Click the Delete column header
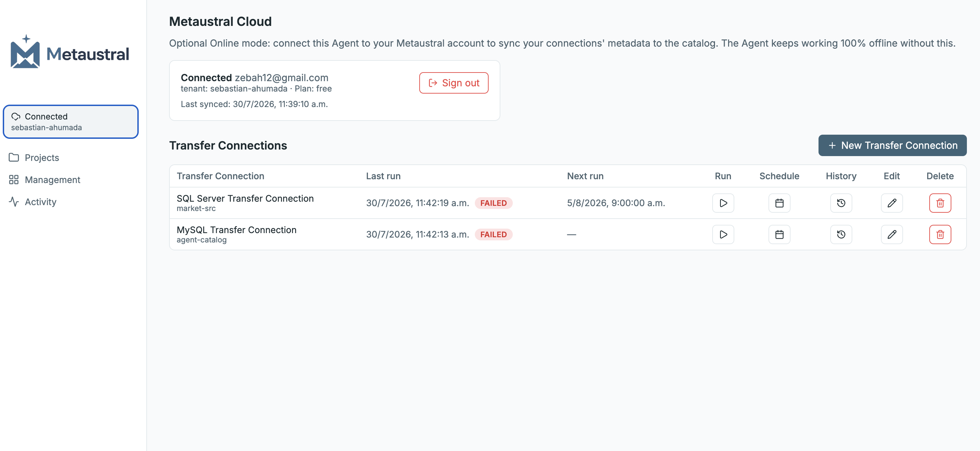980x451 pixels. point(940,176)
